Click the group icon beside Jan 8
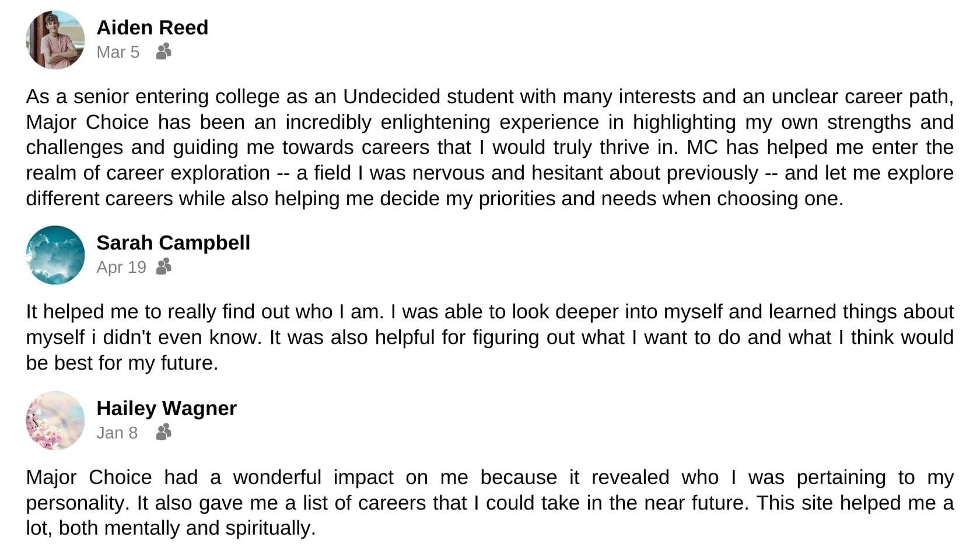This screenshot has width=980, height=551. [164, 433]
